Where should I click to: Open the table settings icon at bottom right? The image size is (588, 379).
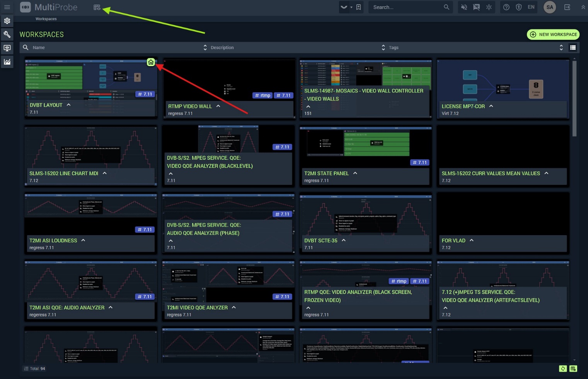tap(573, 369)
